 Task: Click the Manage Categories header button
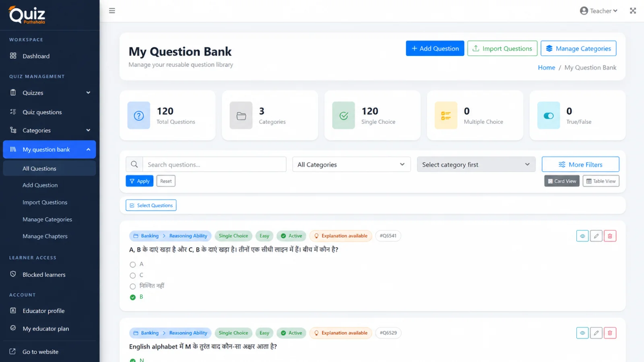(x=578, y=48)
